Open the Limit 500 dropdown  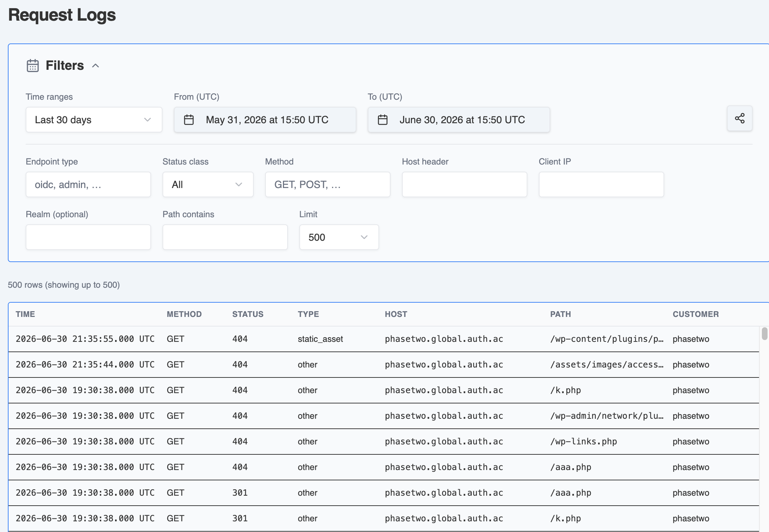(x=339, y=237)
